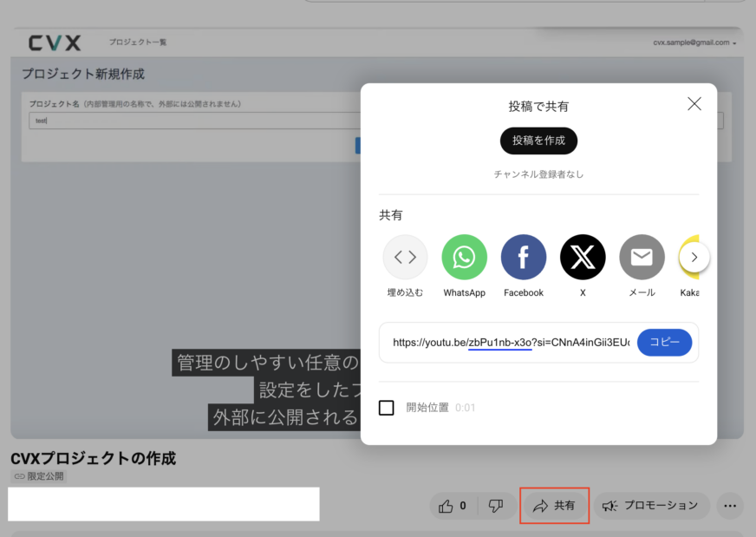
Task: Share via WhatsApp icon
Action: (464, 258)
